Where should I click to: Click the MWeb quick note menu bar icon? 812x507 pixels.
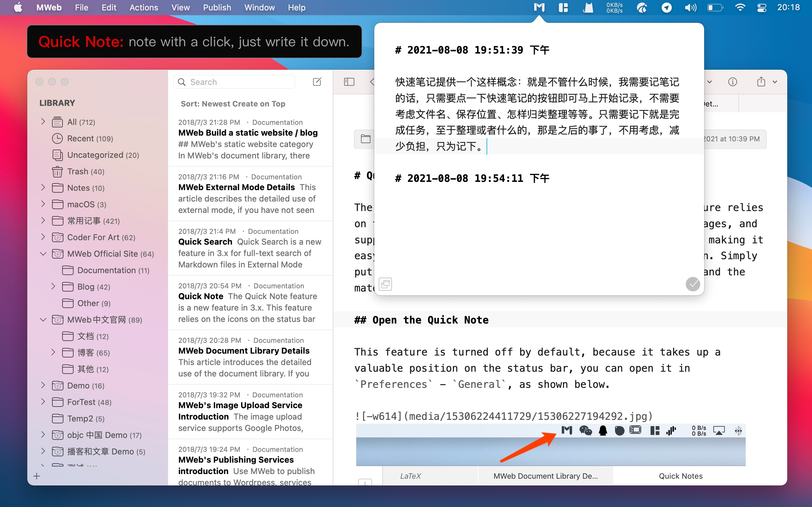coord(539,7)
